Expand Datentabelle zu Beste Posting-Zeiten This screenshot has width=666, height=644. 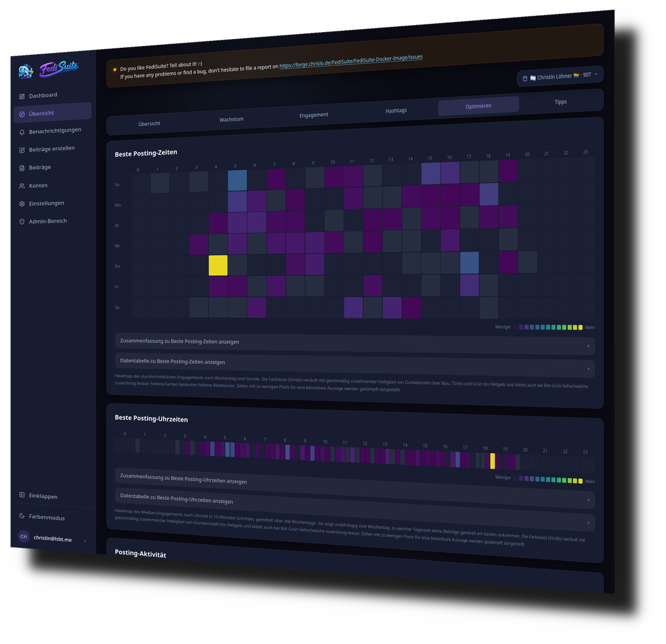(355, 365)
